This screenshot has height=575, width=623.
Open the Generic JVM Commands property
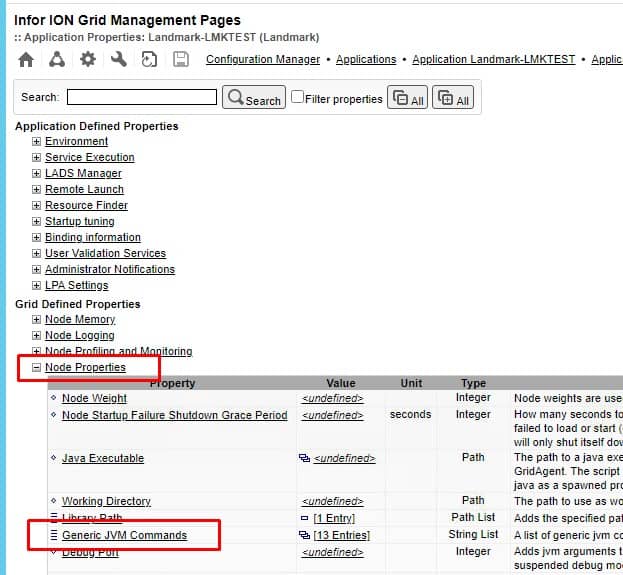(x=124, y=535)
